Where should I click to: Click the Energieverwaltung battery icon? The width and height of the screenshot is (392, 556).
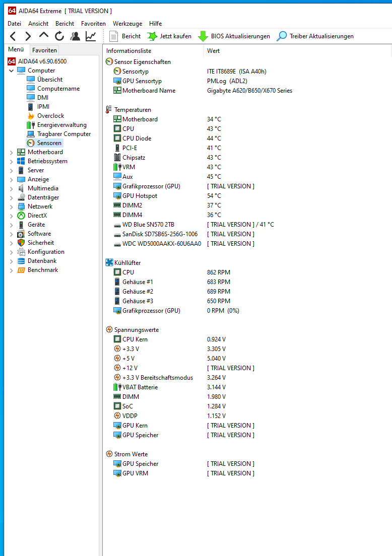click(31, 125)
